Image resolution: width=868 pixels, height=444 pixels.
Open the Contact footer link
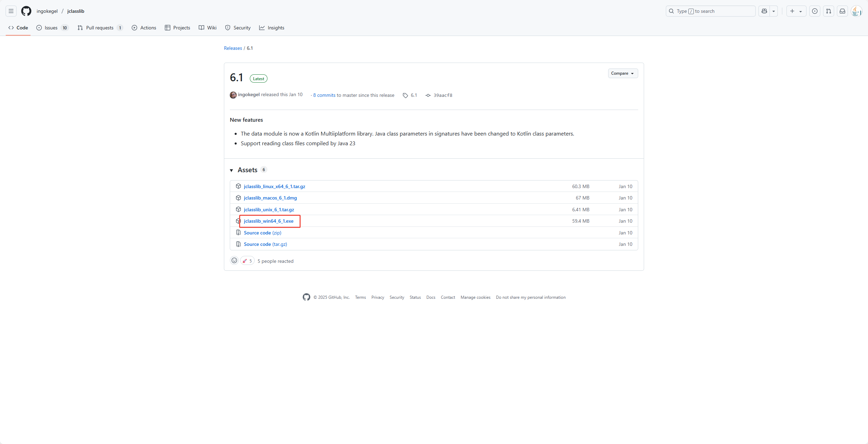pos(448,297)
